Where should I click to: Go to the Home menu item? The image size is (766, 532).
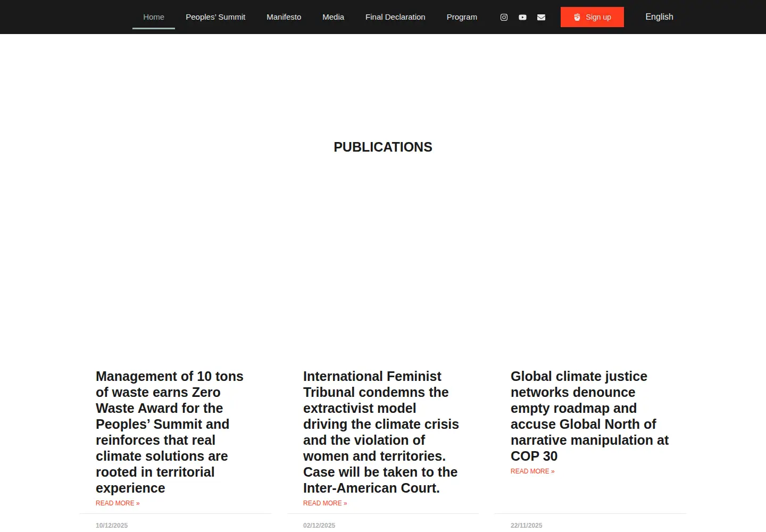(x=154, y=17)
